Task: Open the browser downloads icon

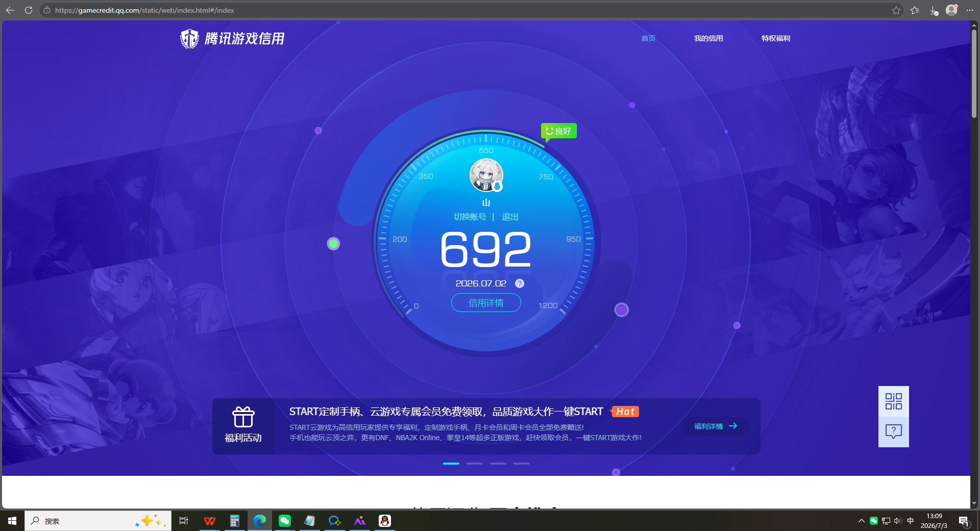Action: point(934,10)
